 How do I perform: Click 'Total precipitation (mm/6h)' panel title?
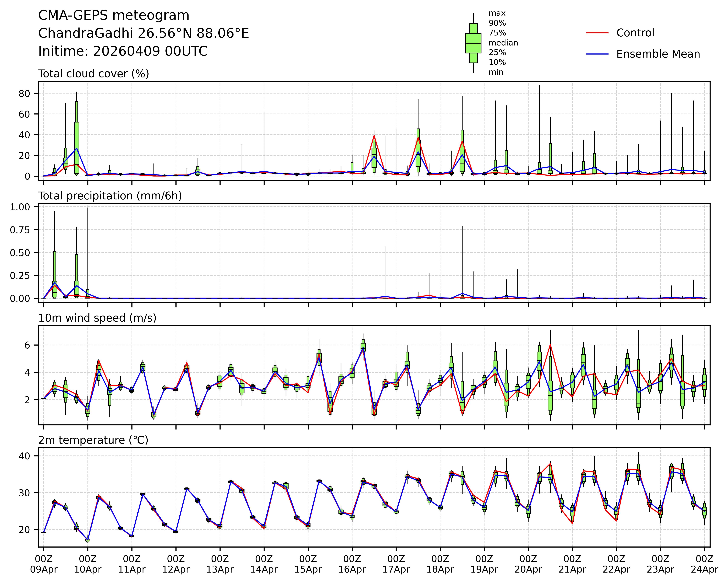point(110,196)
